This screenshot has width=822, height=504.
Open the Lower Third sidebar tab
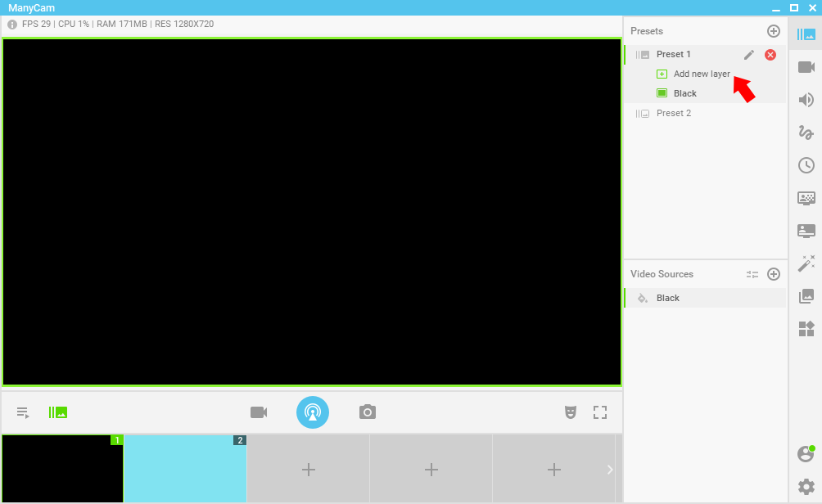click(x=806, y=231)
